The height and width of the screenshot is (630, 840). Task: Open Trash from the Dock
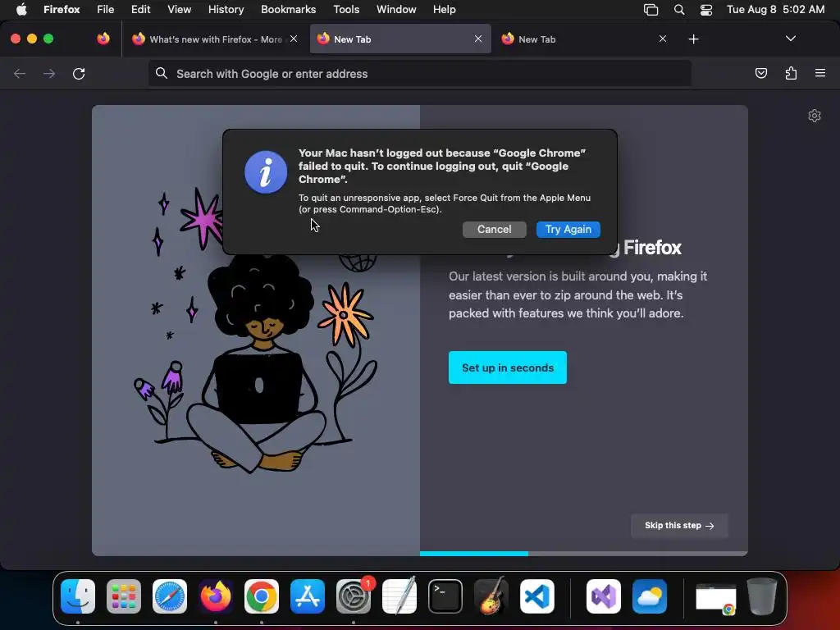pyautogui.click(x=762, y=596)
